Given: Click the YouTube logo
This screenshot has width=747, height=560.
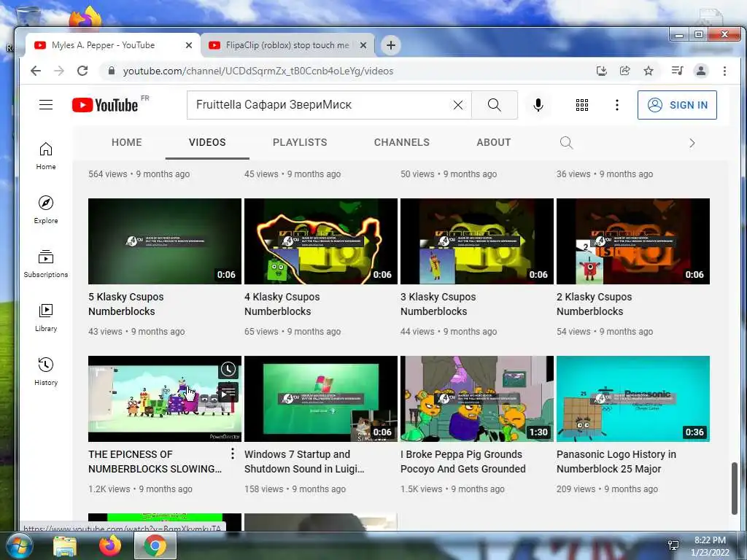Looking at the screenshot, I should coord(105,105).
